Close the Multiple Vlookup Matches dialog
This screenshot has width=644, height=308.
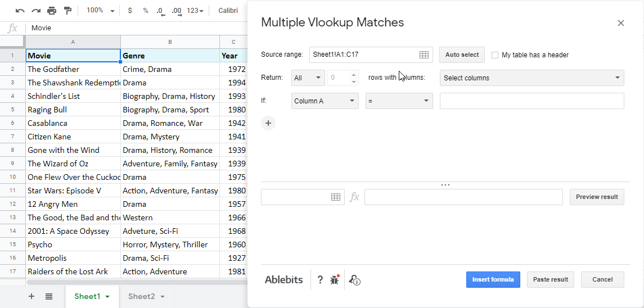(x=620, y=23)
